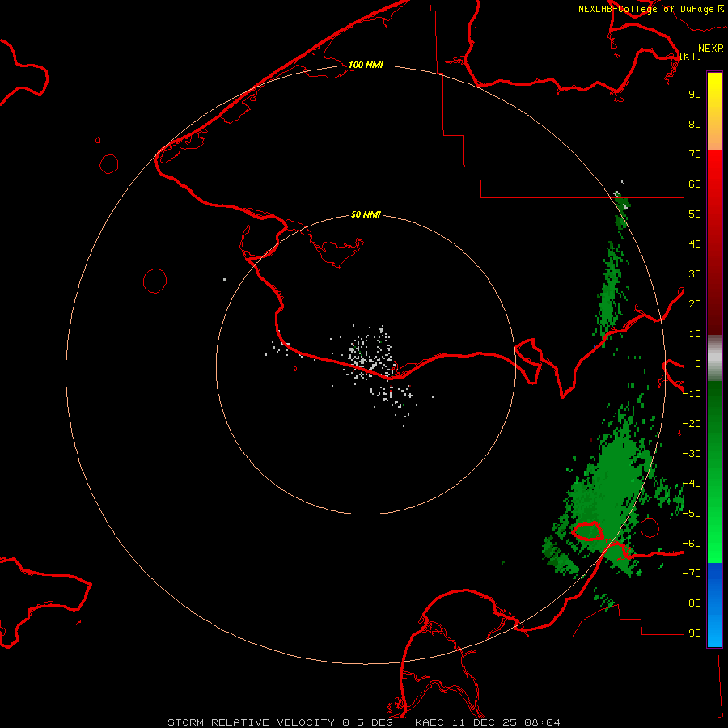728x728 pixels.
Task: Click the 90 value on the velocity scale
Action: (x=695, y=95)
